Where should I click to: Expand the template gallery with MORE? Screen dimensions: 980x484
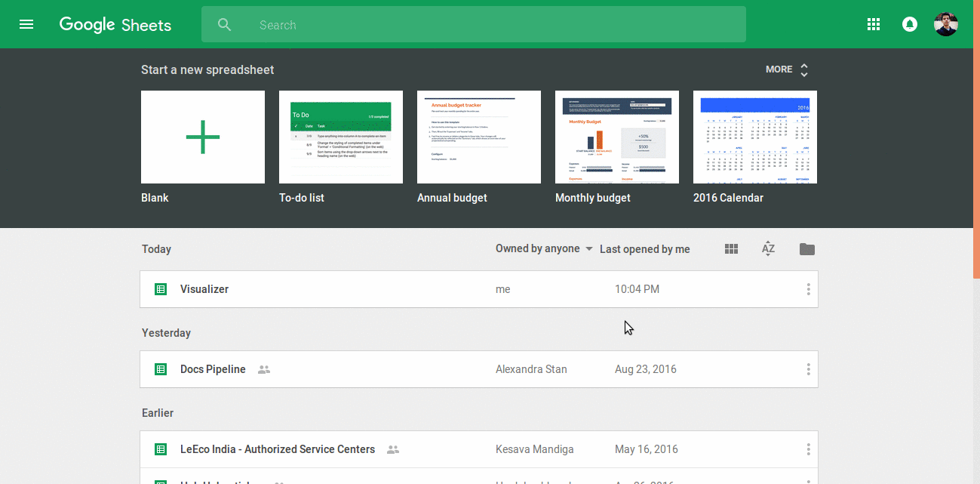pyautogui.click(x=787, y=69)
